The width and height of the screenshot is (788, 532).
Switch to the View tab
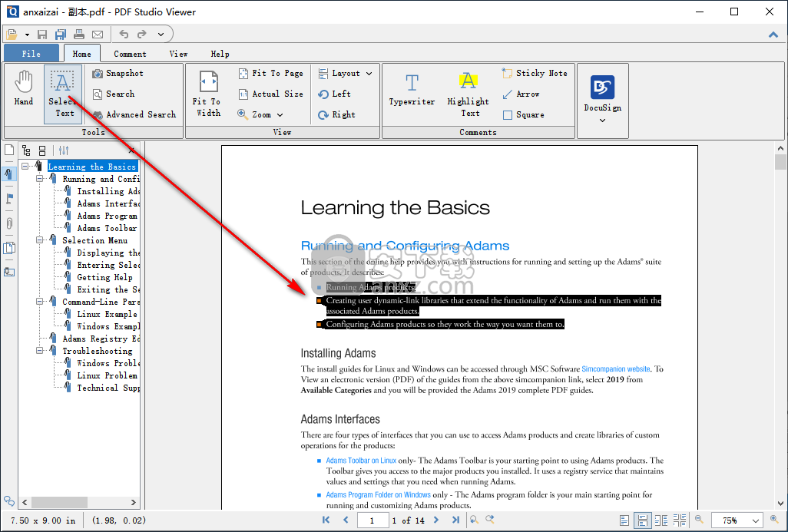tap(178, 54)
